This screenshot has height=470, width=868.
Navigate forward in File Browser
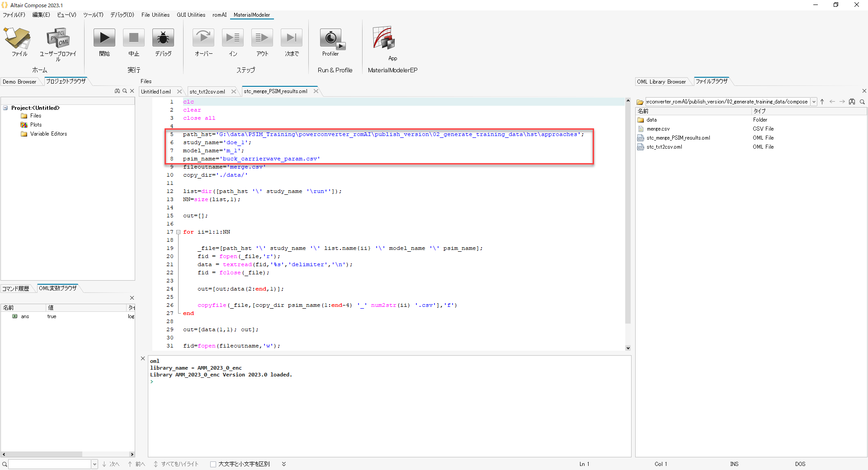click(x=842, y=102)
